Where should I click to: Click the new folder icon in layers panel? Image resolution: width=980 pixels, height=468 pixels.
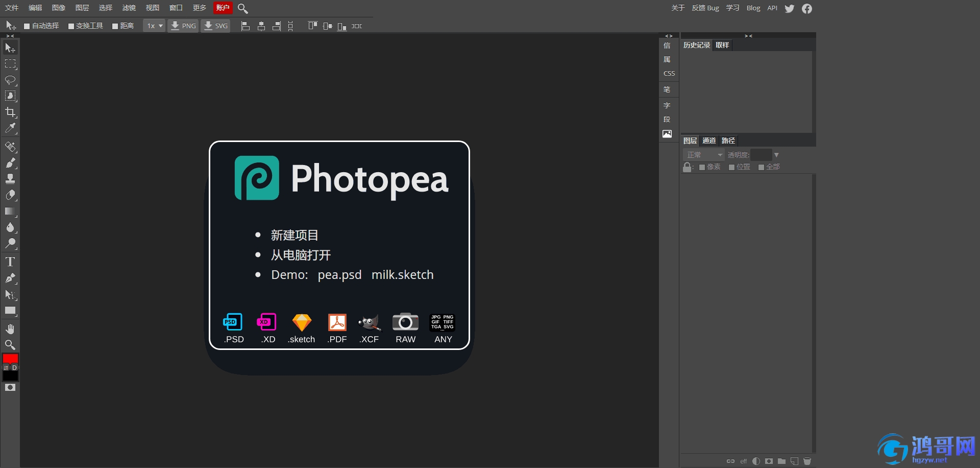click(781, 461)
